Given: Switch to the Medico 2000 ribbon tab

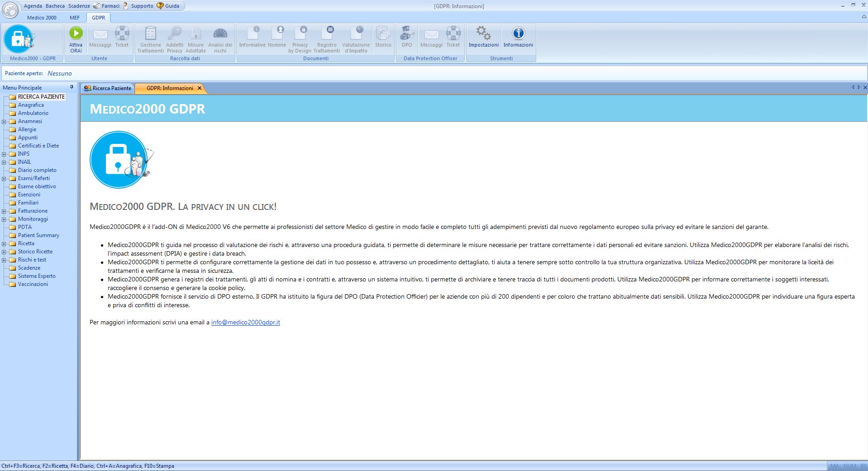Looking at the screenshot, I should pos(42,18).
